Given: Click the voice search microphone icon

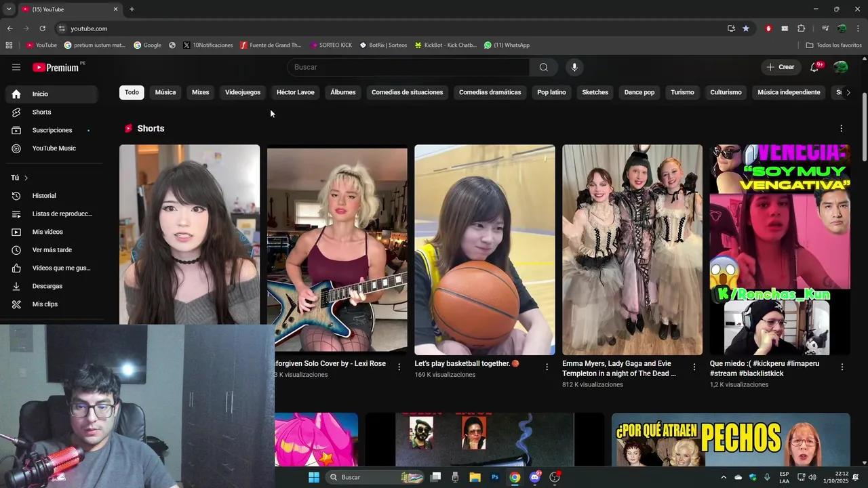Looking at the screenshot, I should 574,67.
